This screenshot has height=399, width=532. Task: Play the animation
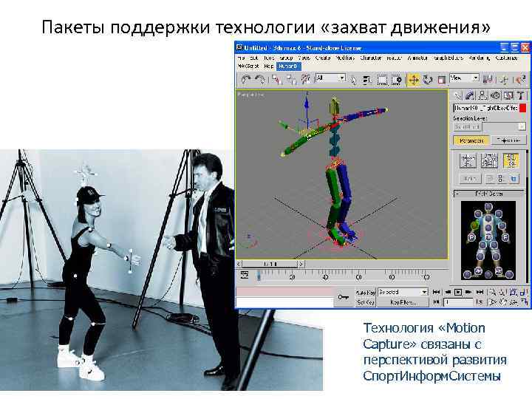click(458, 292)
